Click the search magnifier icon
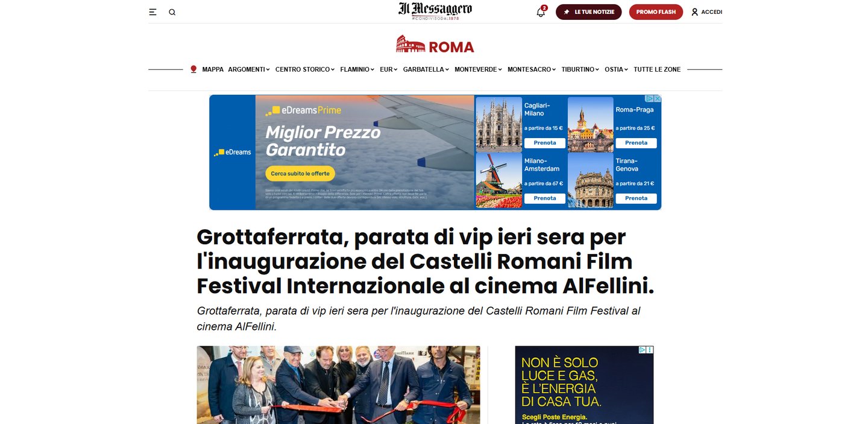Screen dimensions: 868x424 click(172, 12)
